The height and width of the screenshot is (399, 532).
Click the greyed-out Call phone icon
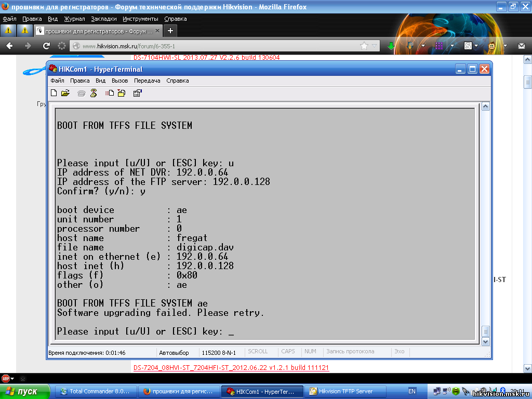pyautogui.click(x=81, y=94)
